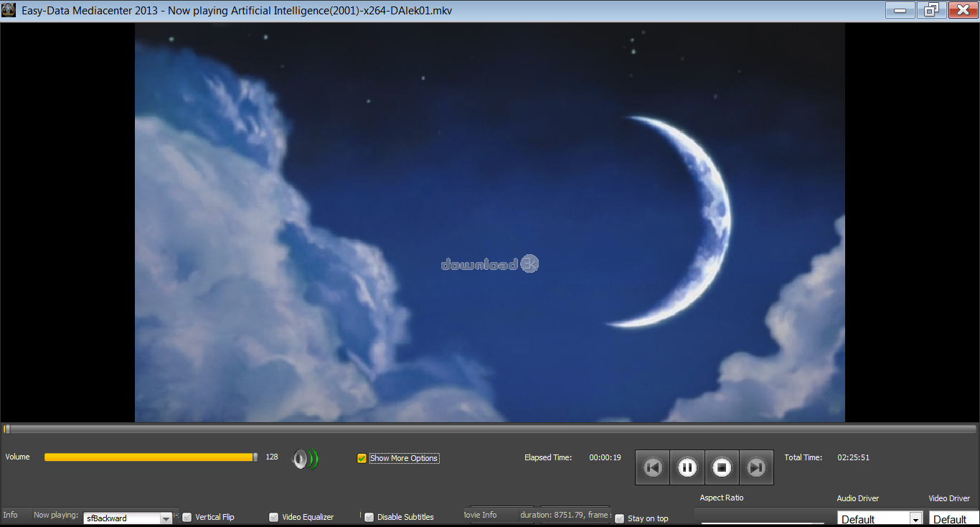Minimize the Mediacenter window
This screenshot has height=527, width=980.
point(900,10)
